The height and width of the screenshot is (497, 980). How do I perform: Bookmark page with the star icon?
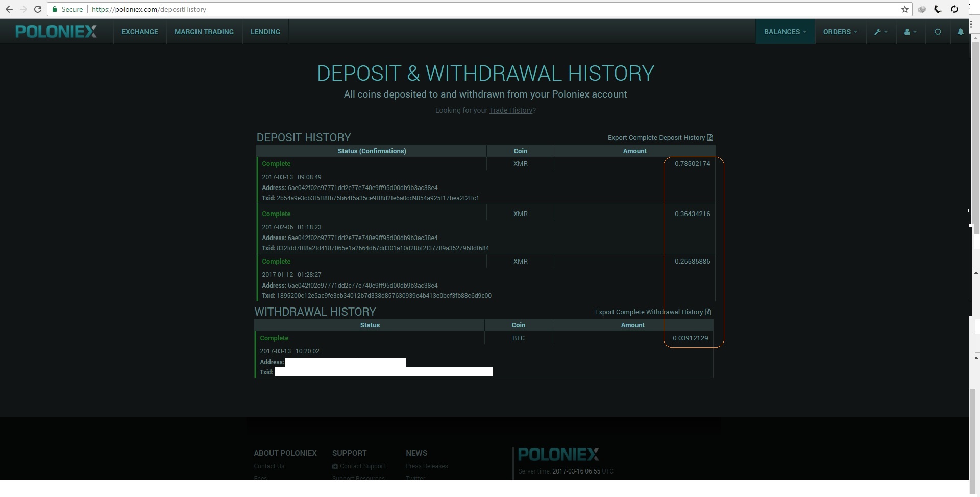(x=905, y=9)
